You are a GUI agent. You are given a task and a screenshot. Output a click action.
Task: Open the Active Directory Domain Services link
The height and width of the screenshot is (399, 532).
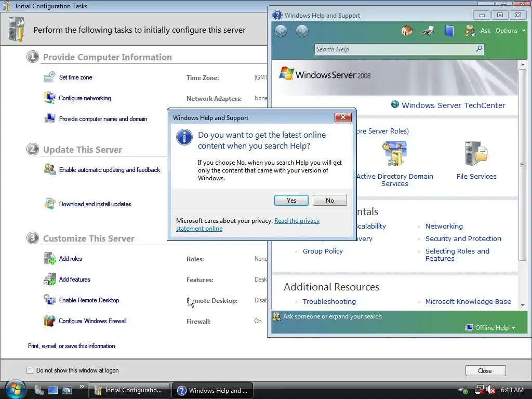395,180
